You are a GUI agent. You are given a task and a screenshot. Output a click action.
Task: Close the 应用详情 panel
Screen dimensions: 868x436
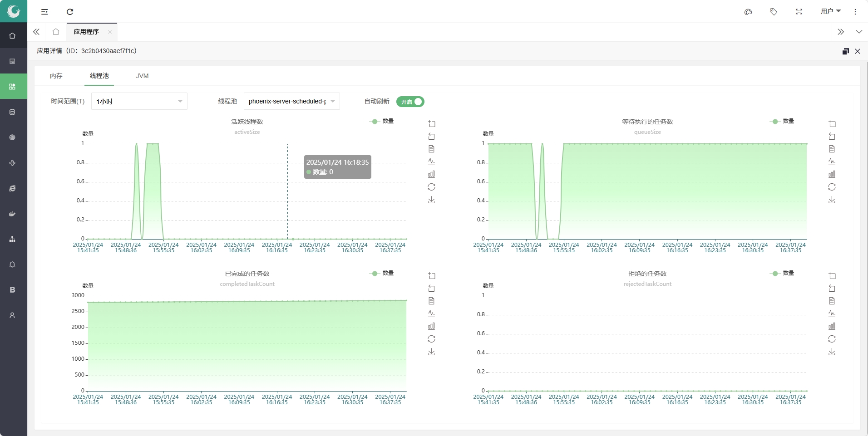[858, 51]
